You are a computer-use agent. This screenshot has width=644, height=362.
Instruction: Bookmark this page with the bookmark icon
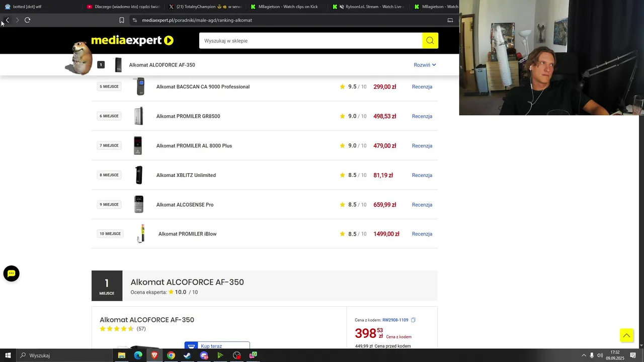pyautogui.click(x=122, y=20)
